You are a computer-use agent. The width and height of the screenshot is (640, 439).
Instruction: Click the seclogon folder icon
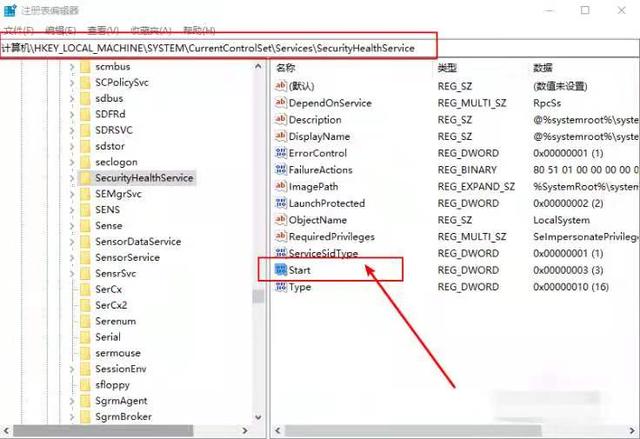tap(85, 162)
